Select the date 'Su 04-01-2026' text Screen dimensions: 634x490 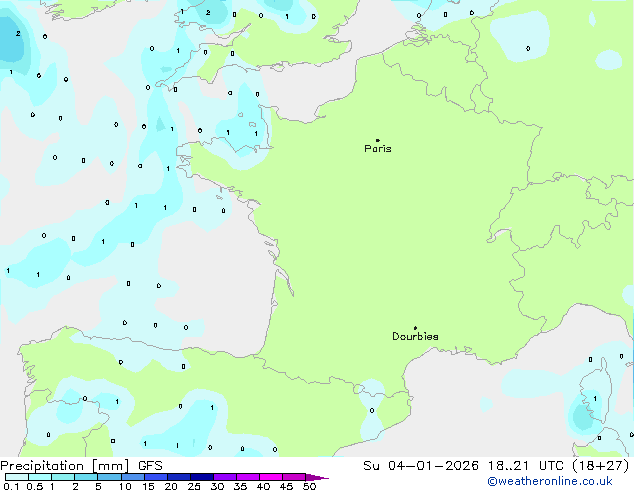click(x=421, y=466)
